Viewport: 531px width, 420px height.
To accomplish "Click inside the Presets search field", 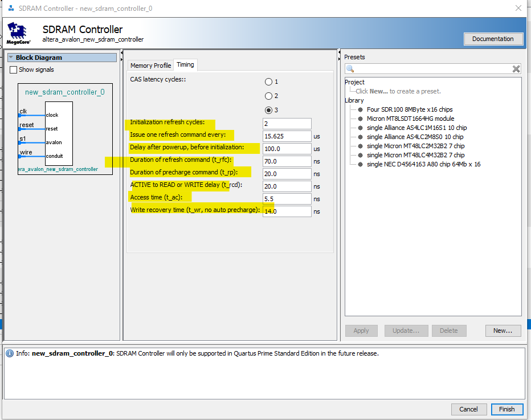I will pyautogui.click(x=433, y=68).
